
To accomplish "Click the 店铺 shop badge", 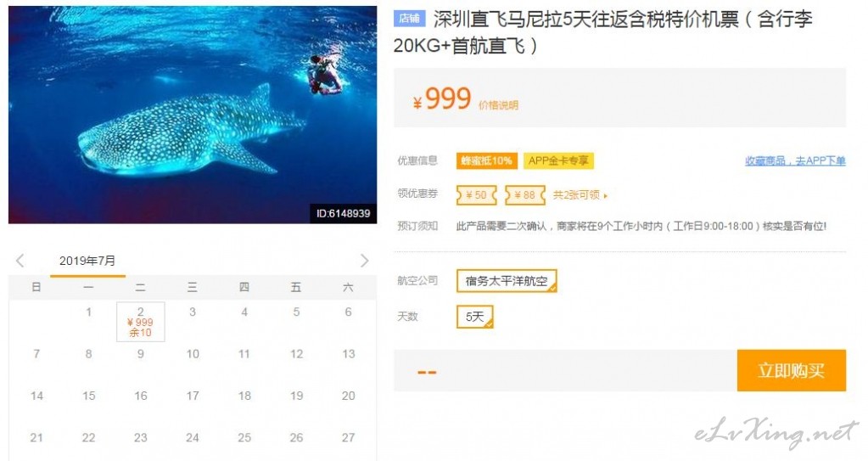I will (410, 19).
